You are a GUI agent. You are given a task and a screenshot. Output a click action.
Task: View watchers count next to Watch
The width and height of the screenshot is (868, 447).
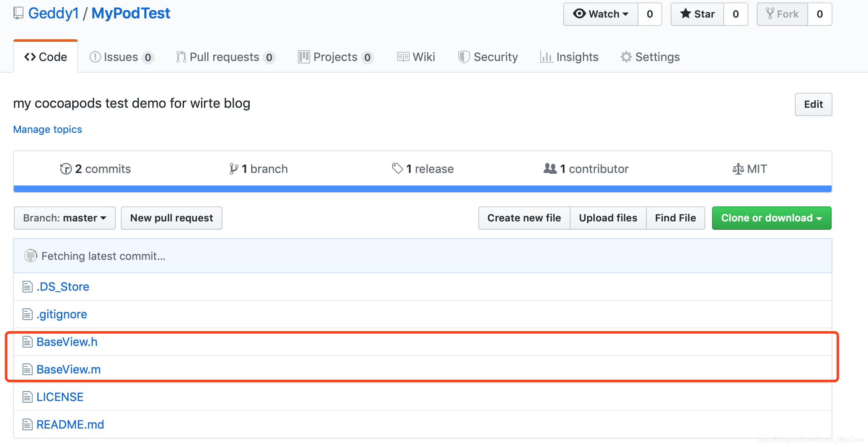point(650,14)
